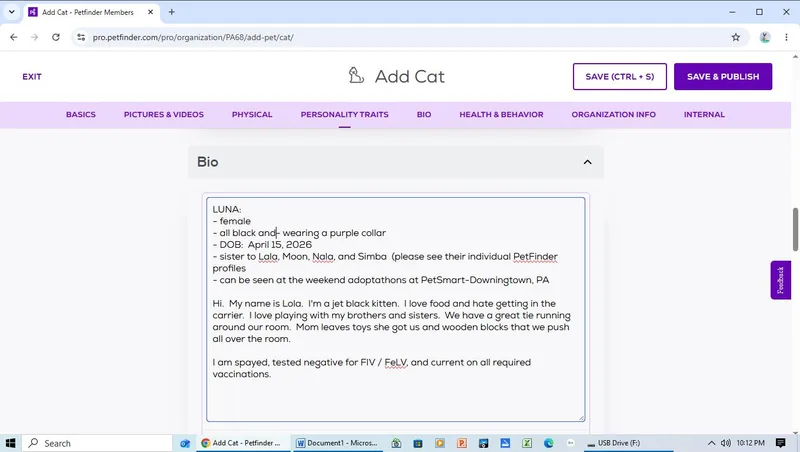
Task: Open the HEALTH & BEHAVIOR tab
Action: click(501, 115)
